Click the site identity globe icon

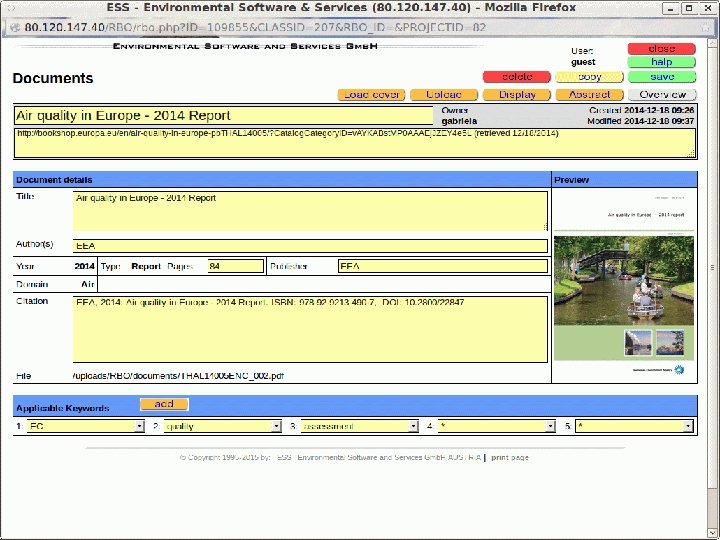[x=15, y=28]
